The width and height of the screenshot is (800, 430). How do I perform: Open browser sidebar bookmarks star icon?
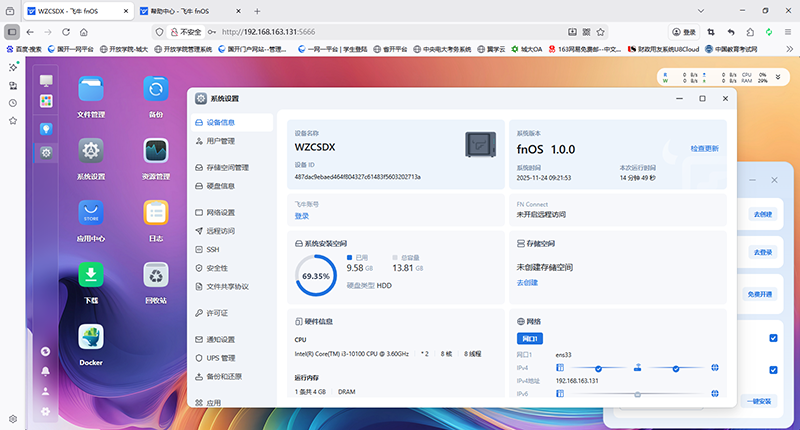pos(13,121)
